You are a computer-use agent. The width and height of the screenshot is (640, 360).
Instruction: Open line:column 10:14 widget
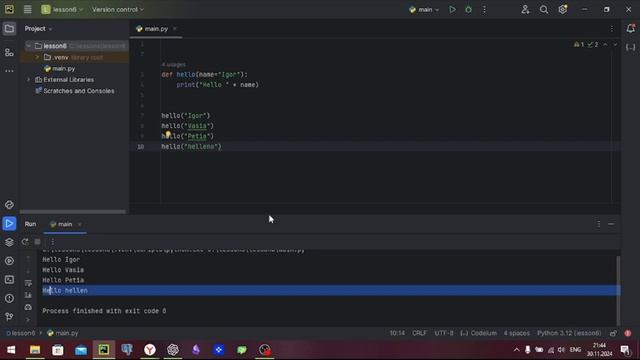coord(397,333)
